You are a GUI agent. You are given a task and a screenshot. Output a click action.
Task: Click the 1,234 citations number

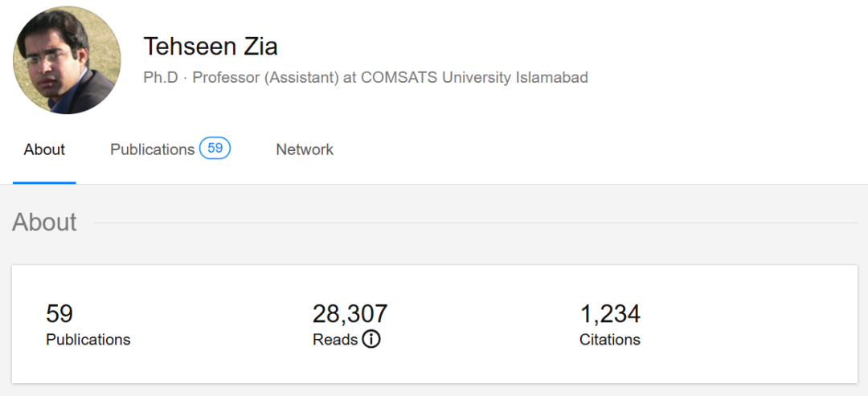[x=610, y=313]
